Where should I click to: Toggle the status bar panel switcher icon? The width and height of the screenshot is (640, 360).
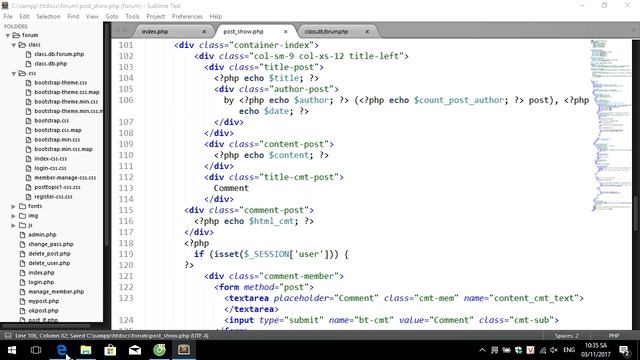click(x=8, y=336)
